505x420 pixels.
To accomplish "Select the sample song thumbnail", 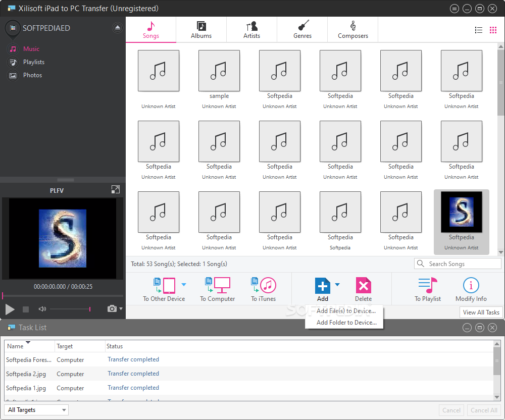I will [219, 71].
